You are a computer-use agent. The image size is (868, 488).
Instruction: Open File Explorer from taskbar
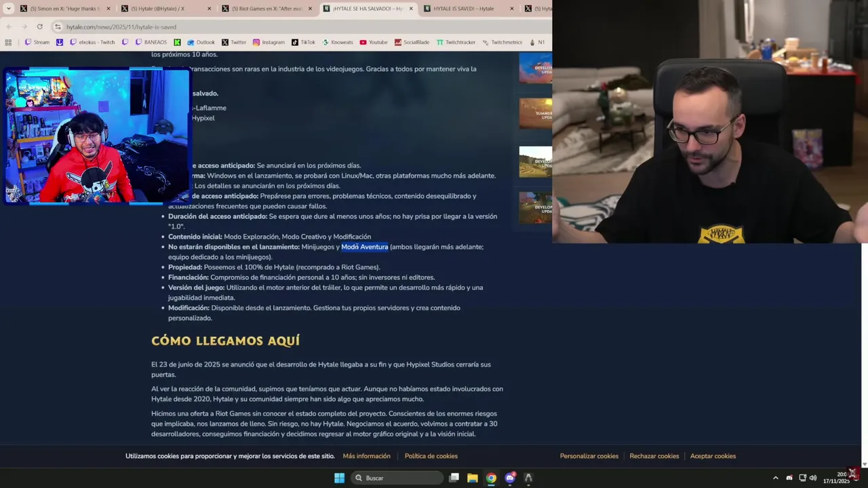(473, 478)
